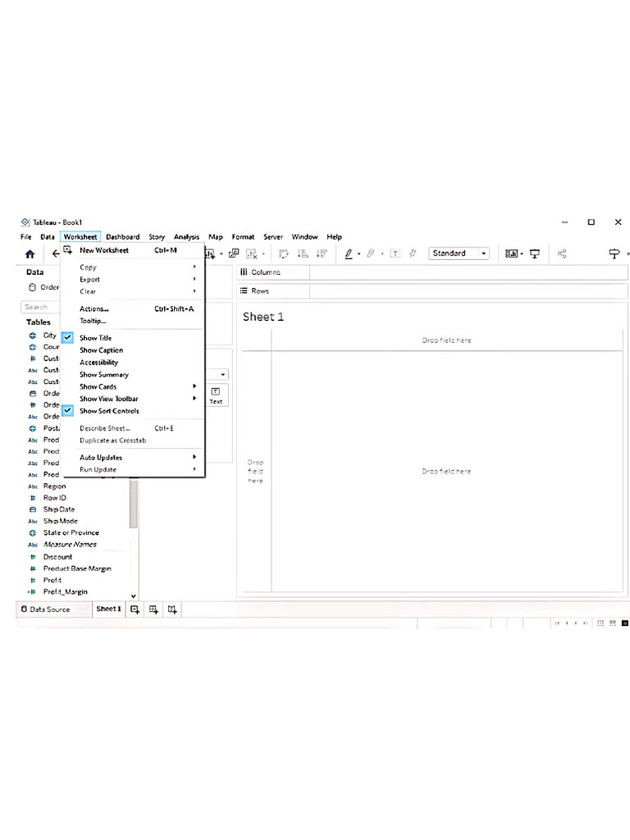Expand the Run Update submenu

tap(194, 469)
